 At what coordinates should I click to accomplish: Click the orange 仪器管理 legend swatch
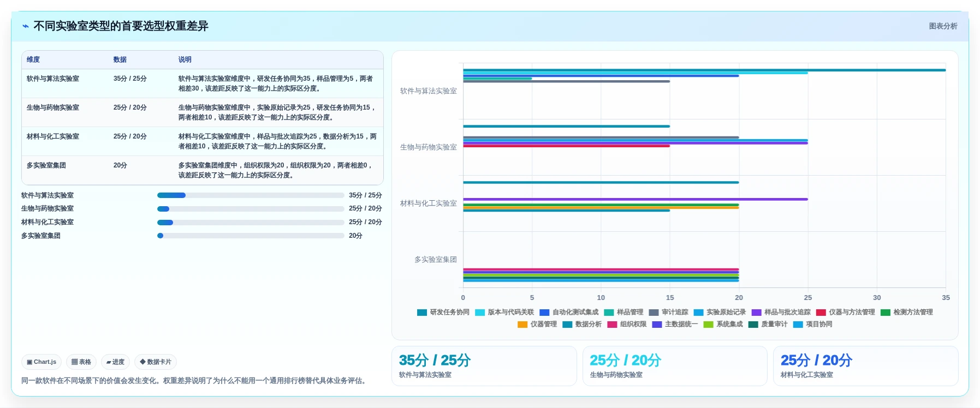522,325
